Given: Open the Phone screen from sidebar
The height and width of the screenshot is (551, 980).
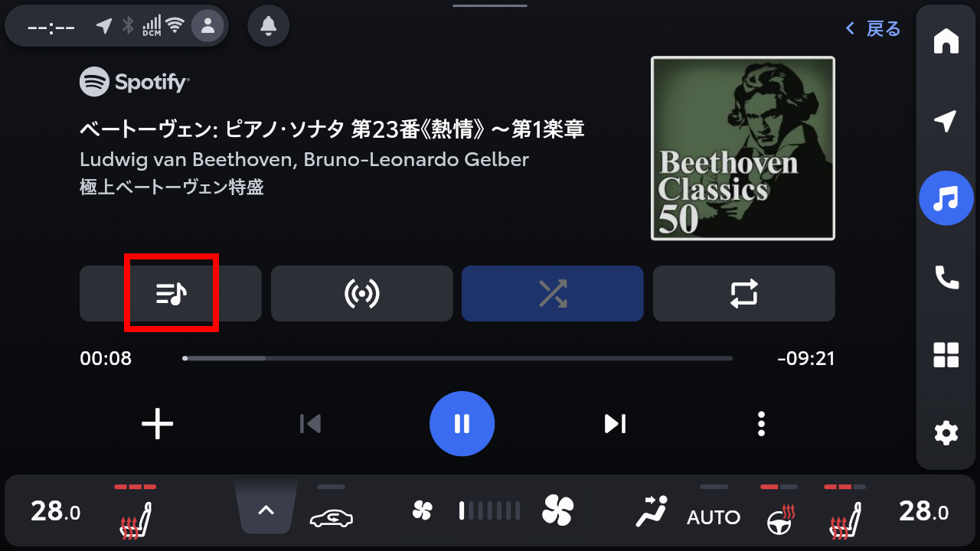Looking at the screenshot, I should pyautogui.click(x=946, y=277).
